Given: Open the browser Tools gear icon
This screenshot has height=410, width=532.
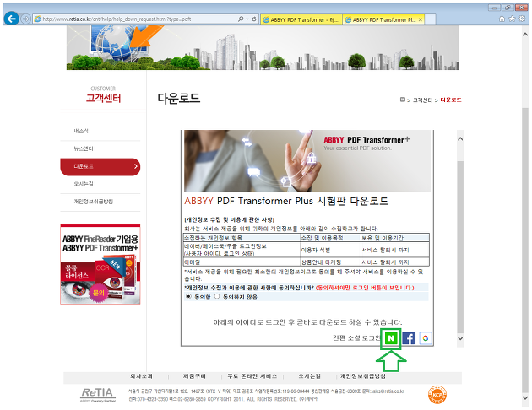Looking at the screenshot, I should [522, 19].
